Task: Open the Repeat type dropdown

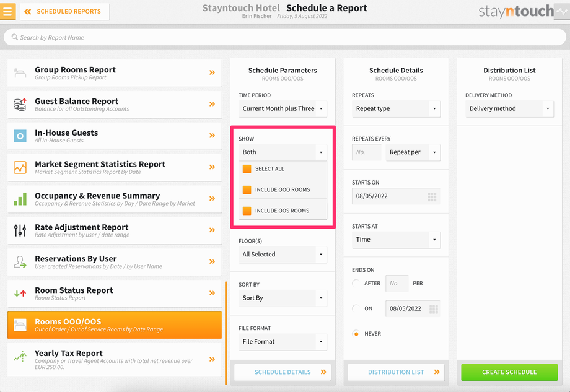Action: pos(396,108)
